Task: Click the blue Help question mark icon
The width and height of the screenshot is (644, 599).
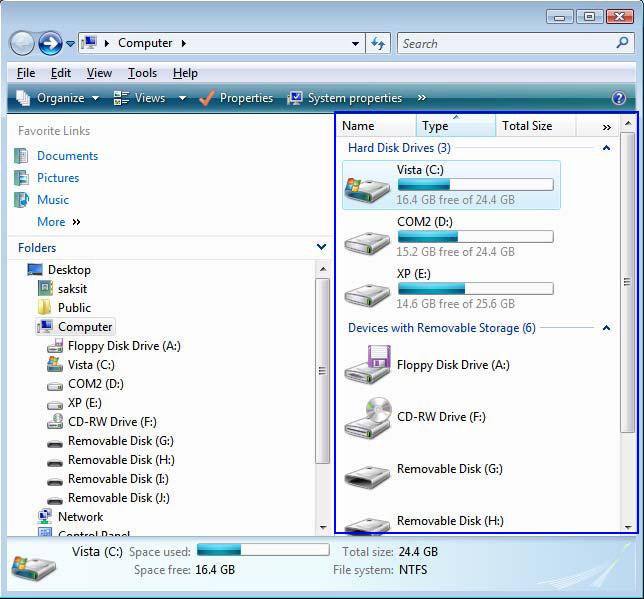Action: (x=619, y=98)
